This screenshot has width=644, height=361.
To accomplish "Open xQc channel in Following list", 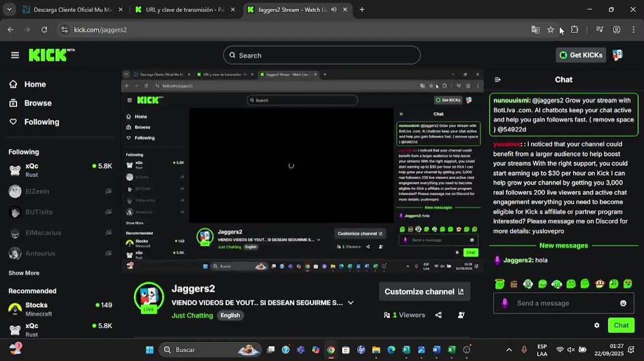I will tap(60, 170).
